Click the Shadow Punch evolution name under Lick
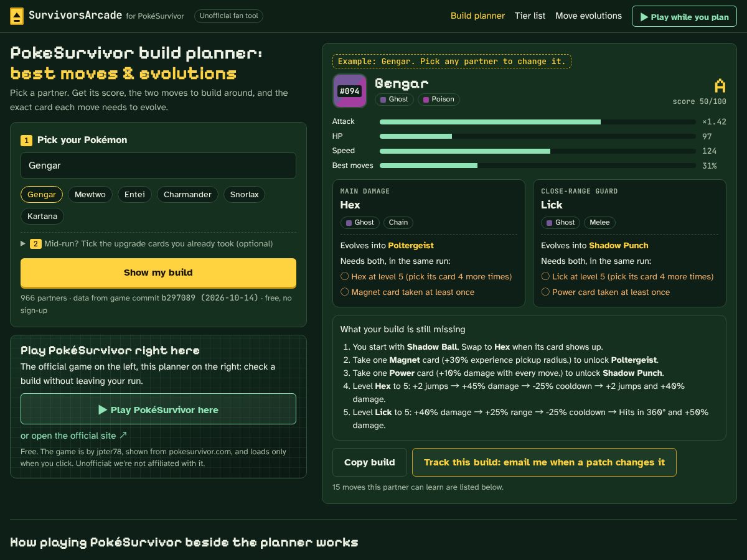 tap(619, 245)
